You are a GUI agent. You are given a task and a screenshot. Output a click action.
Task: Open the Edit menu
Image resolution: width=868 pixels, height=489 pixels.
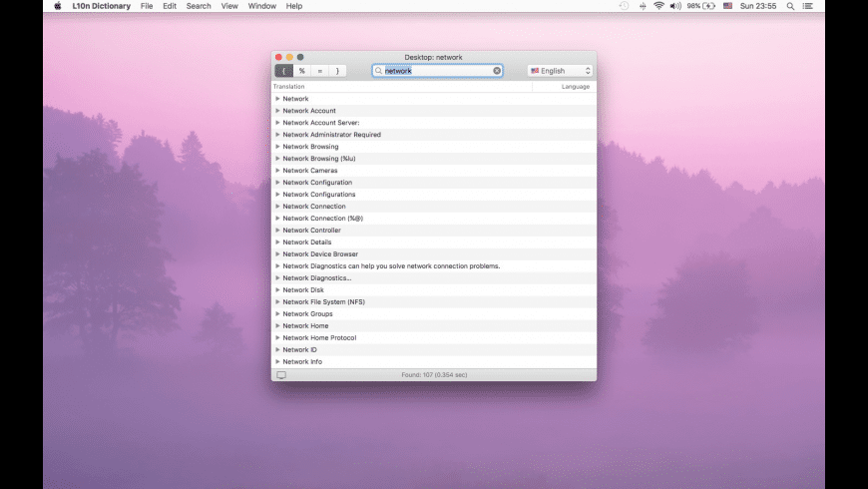170,6
